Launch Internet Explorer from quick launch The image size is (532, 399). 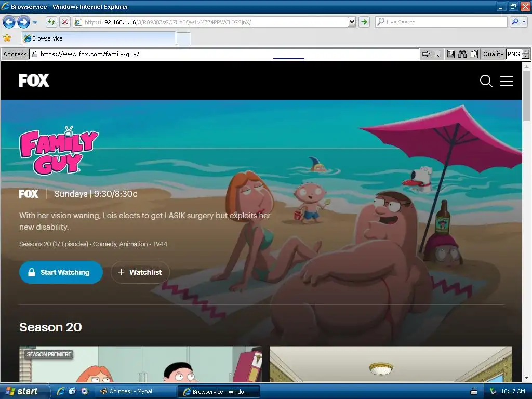click(x=61, y=391)
